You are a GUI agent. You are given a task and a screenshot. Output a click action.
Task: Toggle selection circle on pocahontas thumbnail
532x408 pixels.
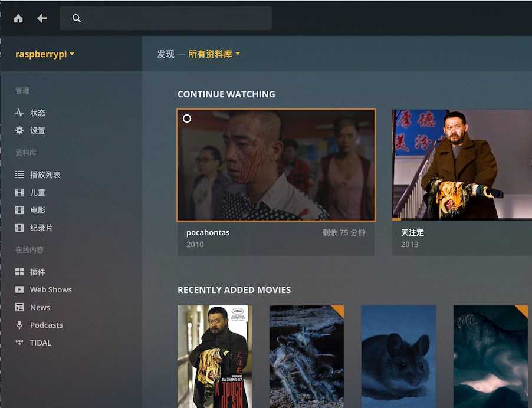[x=187, y=119]
